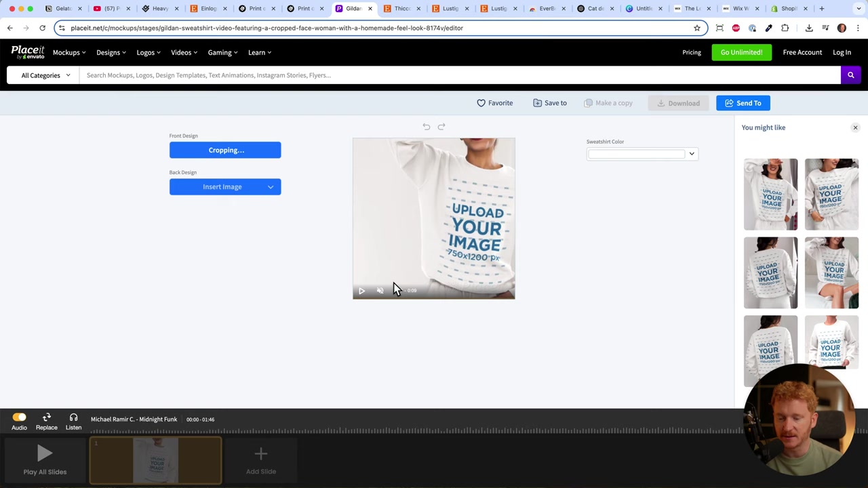Click the Front Design Cropping button
Viewport: 868px width, 488px height.
(x=225, y=150)
